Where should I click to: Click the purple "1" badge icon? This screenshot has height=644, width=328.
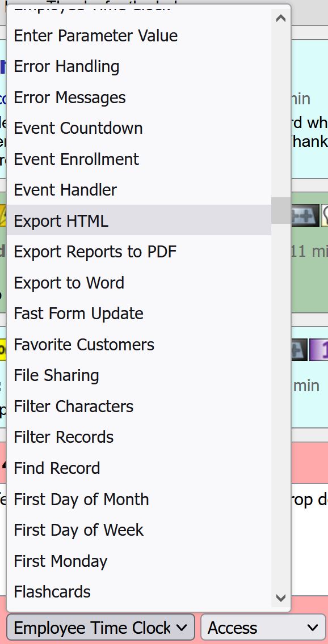[319, 350]
